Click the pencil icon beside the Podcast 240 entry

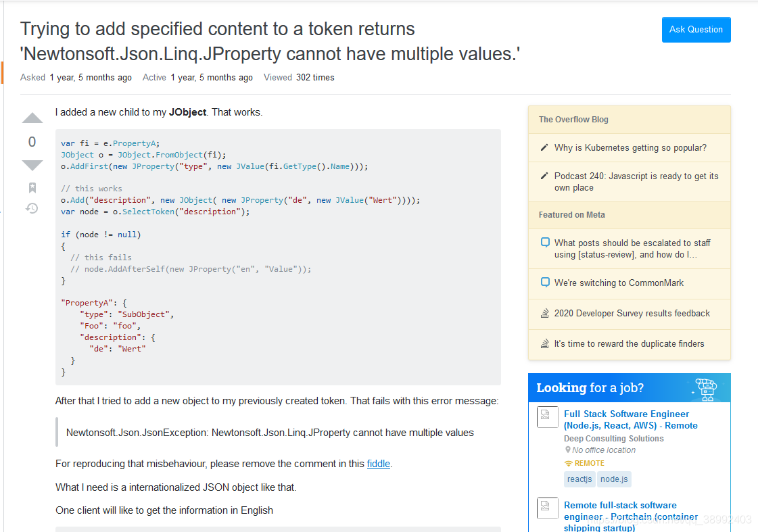[x=544, y=174]
